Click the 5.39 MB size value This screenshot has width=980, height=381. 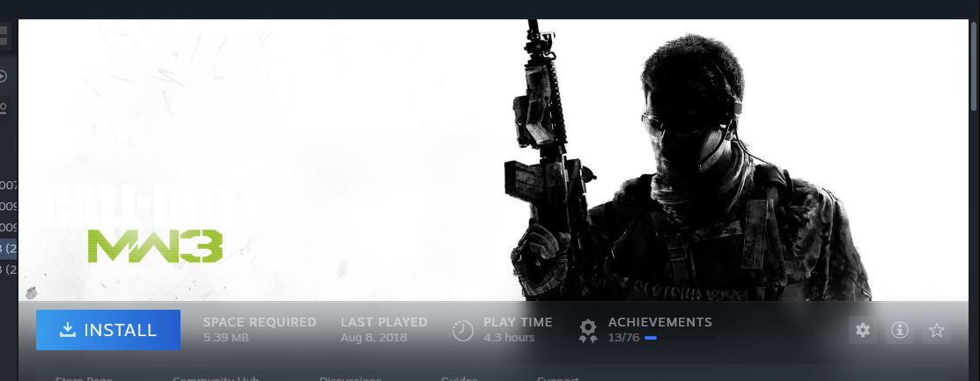(x=225, y=338)
